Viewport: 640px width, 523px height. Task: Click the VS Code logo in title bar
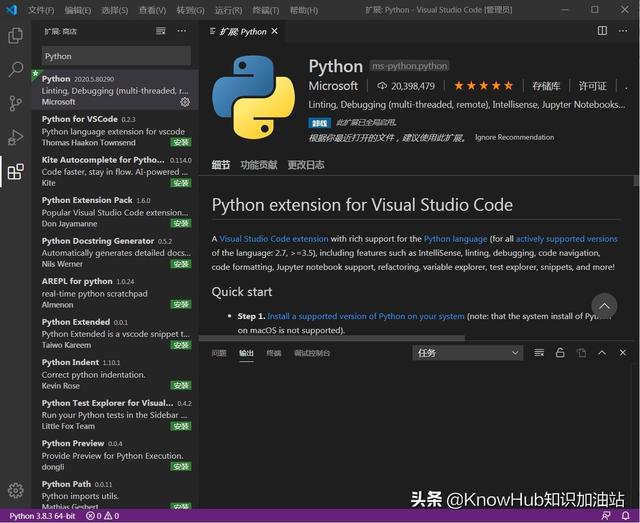click(x=11, y=10)
